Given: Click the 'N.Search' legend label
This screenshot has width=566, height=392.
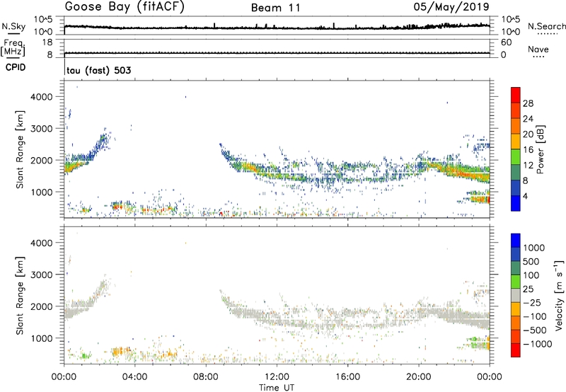Looking at the screenshot, I should pos(547,26).
